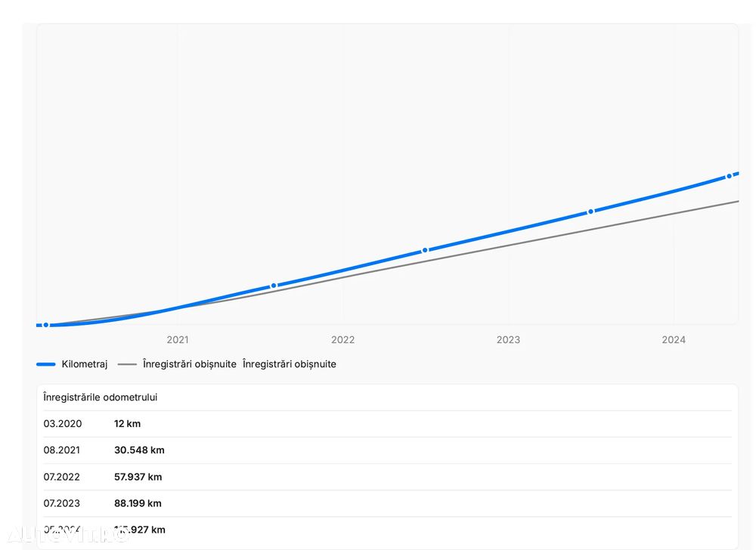
Task: Click the 88.199 km odometer value
Action: click(138, 503)
